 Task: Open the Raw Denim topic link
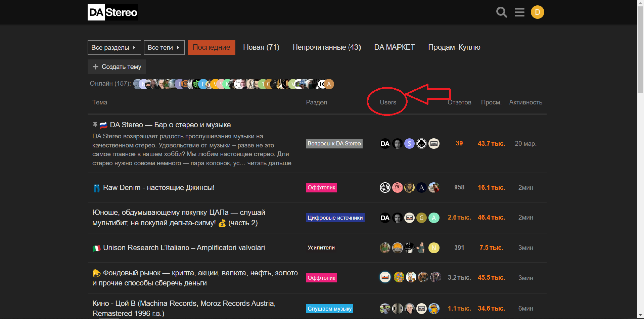tap(158, 188)
